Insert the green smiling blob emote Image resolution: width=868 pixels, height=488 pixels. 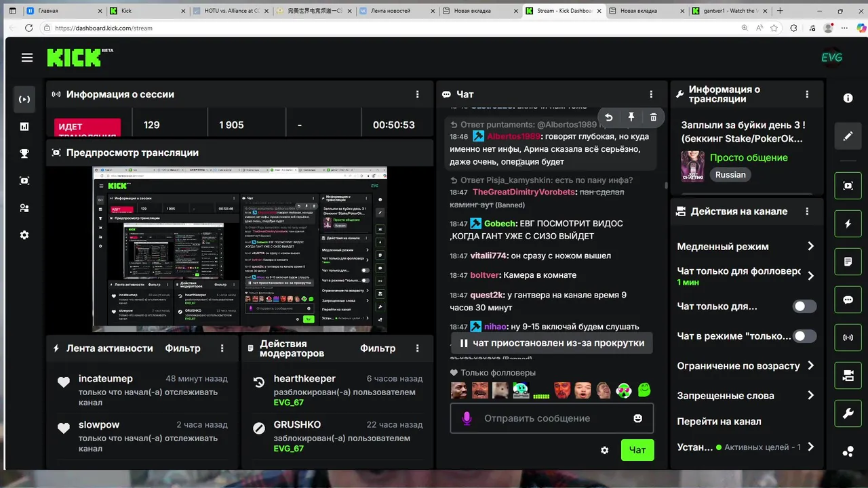pos(644,390)
